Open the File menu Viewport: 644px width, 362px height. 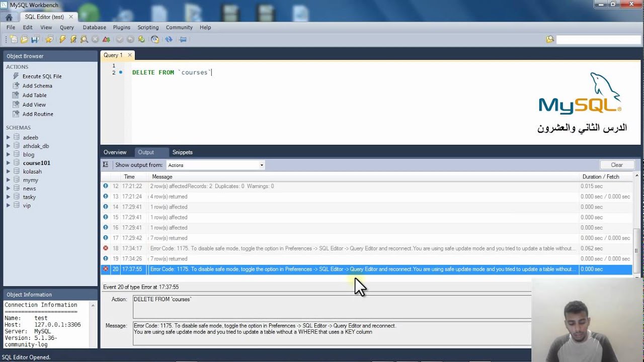(x=11, y=27)
